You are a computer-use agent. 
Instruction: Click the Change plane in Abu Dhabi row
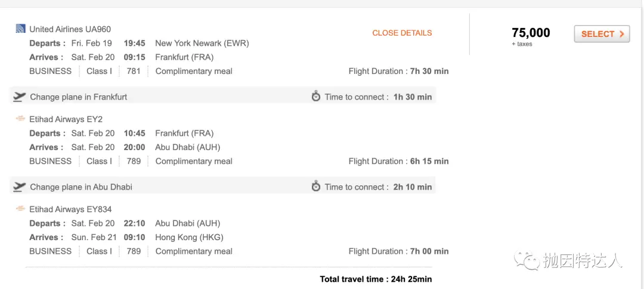[x=222, y=187]
